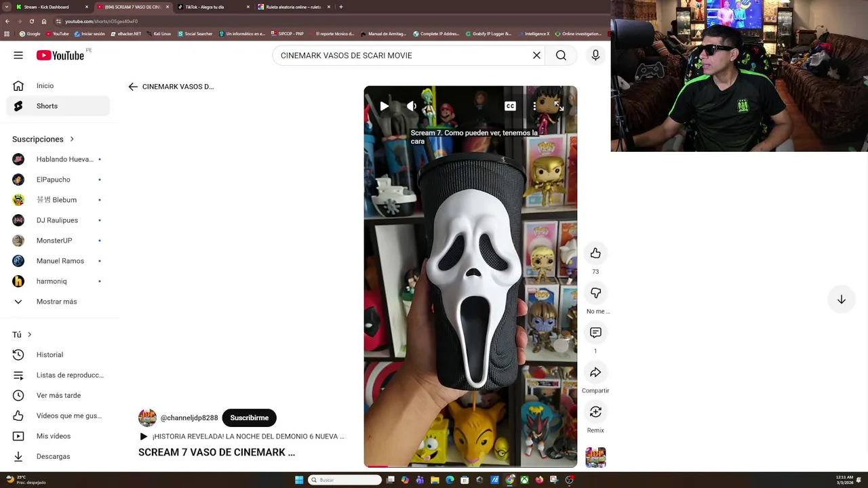Click the Short's red progress bar
The width and height of the screenshot is (868, 488).
[x=376, y=466]
